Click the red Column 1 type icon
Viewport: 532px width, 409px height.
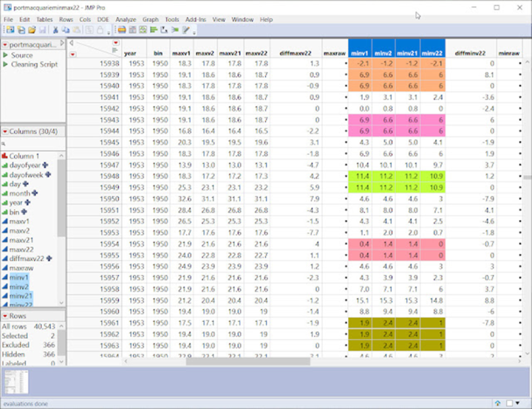[x=4, y=156]
